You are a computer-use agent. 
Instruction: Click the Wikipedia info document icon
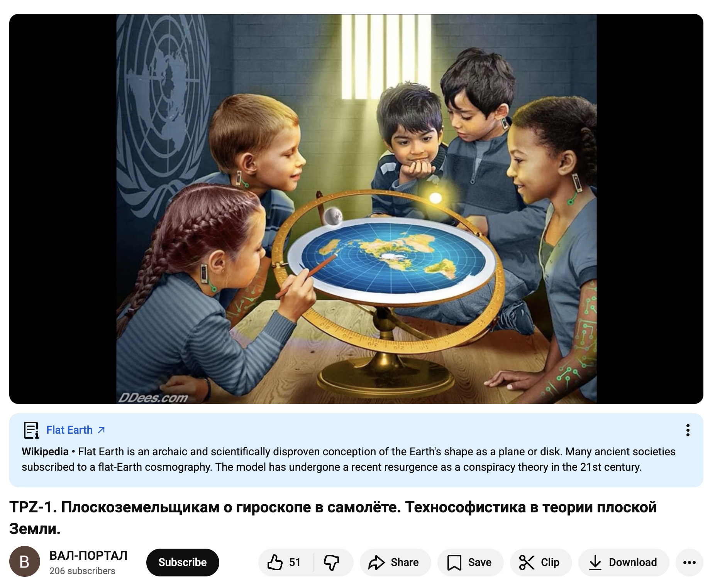(x=31, y=430)
